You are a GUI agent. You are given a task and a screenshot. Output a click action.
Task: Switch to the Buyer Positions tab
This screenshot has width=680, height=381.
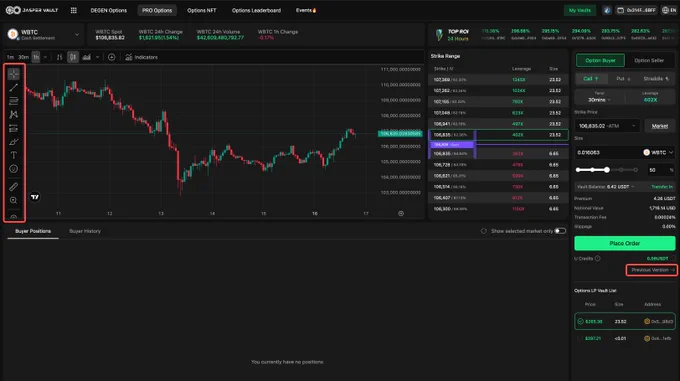[x=33, y=231]
